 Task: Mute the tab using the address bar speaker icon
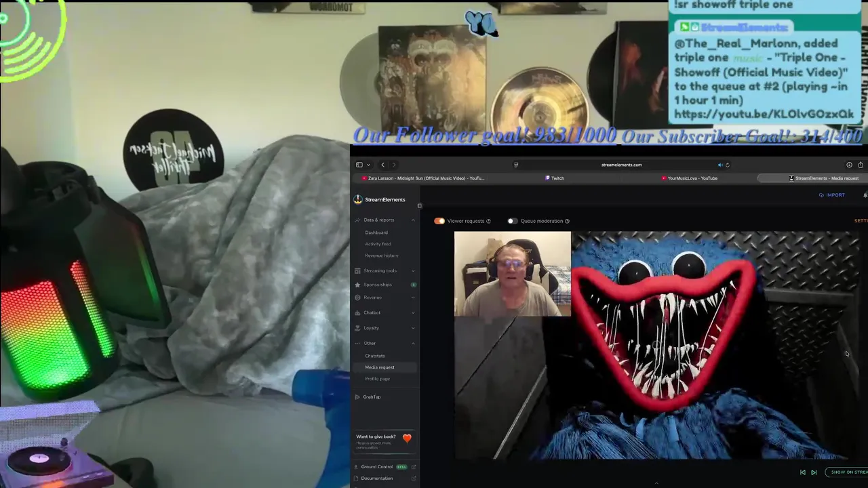point(720,165)
